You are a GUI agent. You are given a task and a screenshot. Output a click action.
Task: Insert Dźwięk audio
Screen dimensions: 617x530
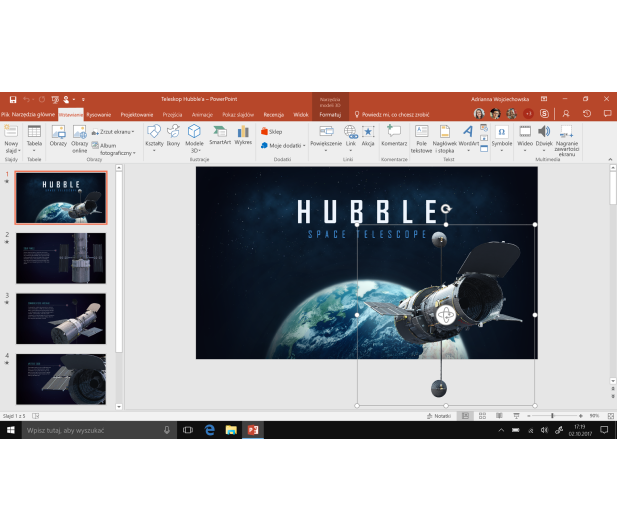[x=544, y=139]
